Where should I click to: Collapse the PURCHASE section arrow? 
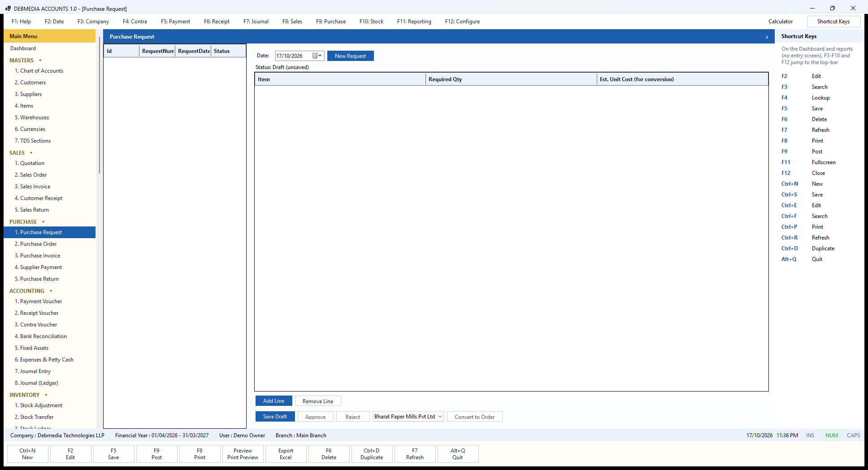tap(43, 222)
